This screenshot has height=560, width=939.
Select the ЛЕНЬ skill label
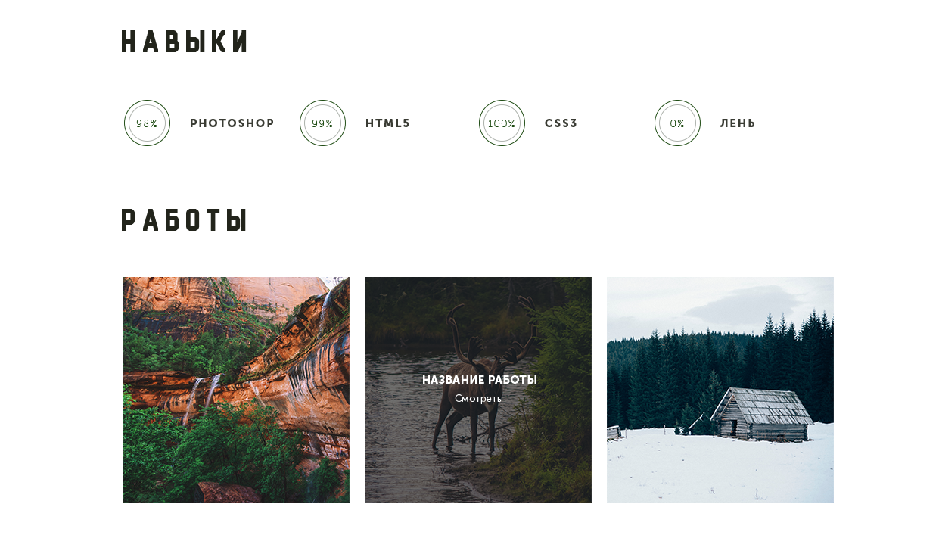(x=738, y=123)
